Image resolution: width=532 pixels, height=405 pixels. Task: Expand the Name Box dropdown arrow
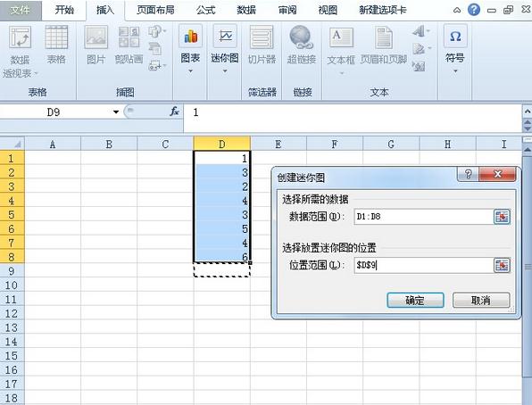(x=116, y=112)
